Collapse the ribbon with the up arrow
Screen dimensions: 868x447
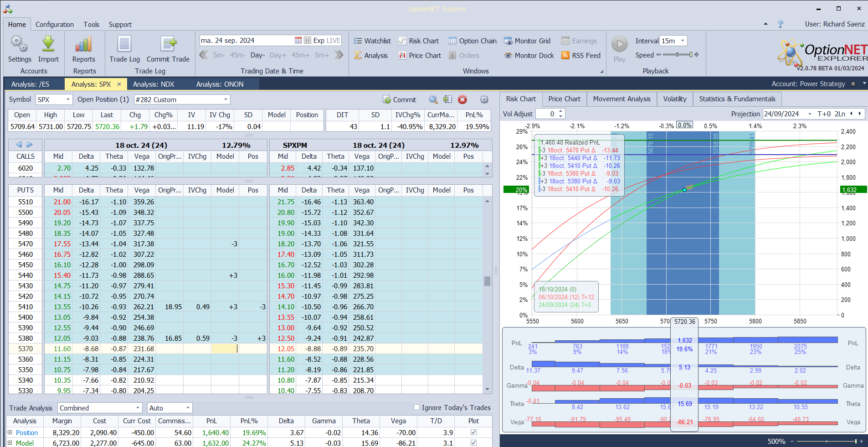[765, 24]
